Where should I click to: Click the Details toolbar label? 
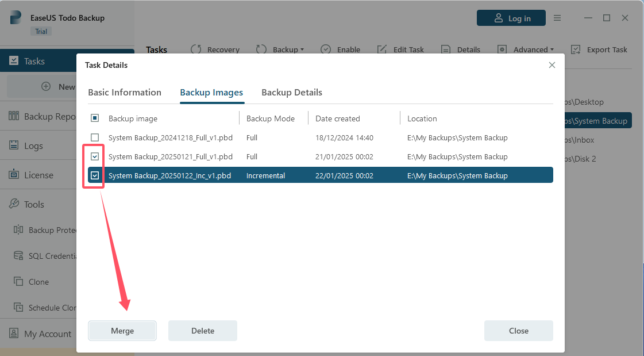tap(469, 49)
